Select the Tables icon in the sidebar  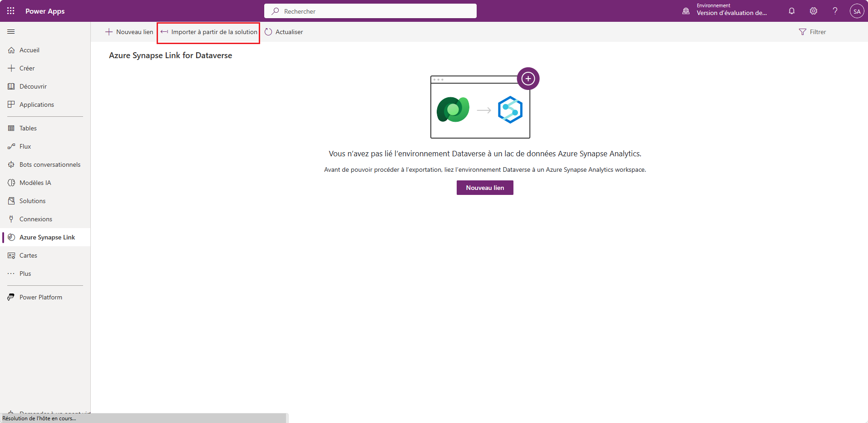(x=28, y=128)
